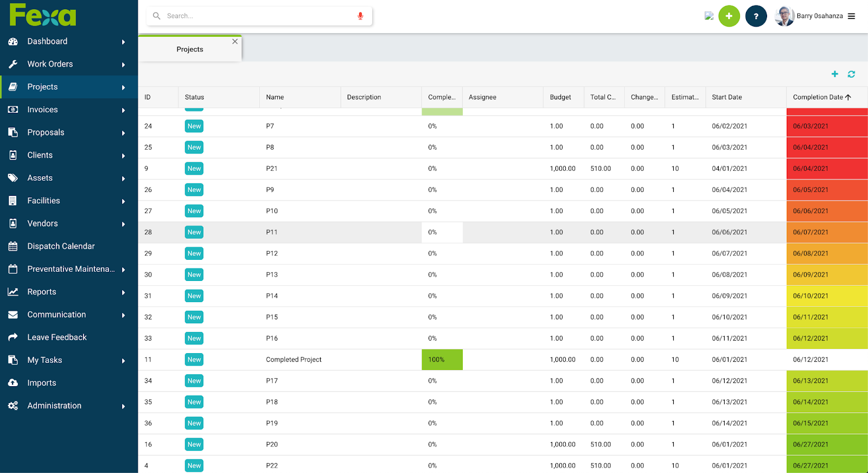Expand the Administration submenu arrow
This screenshot has width=868, height=473.
point(124,406)
